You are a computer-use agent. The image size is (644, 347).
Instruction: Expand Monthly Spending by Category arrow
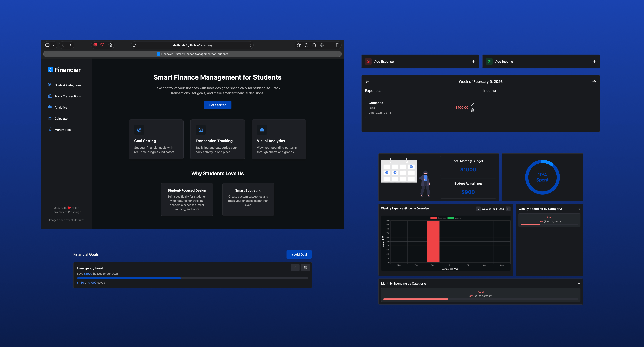point(579,283)
